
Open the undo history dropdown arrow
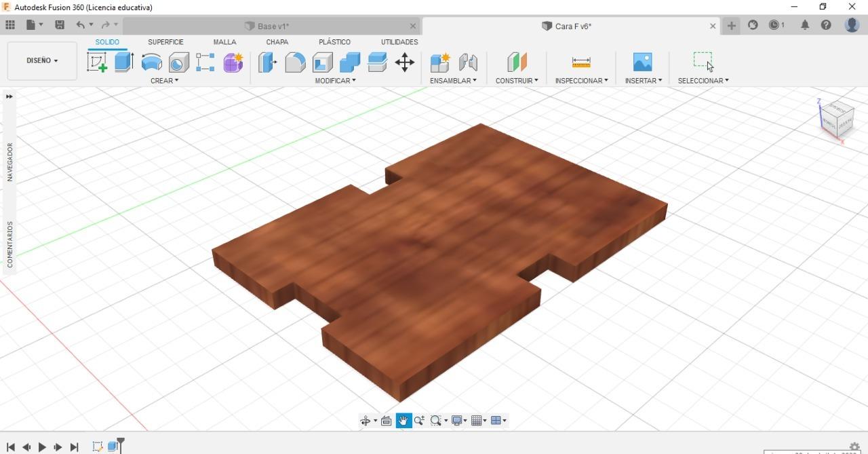[92, 25]
